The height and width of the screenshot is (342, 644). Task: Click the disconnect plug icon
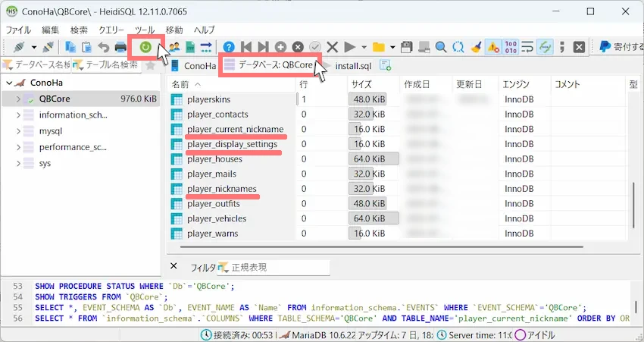tap(48, 47)
